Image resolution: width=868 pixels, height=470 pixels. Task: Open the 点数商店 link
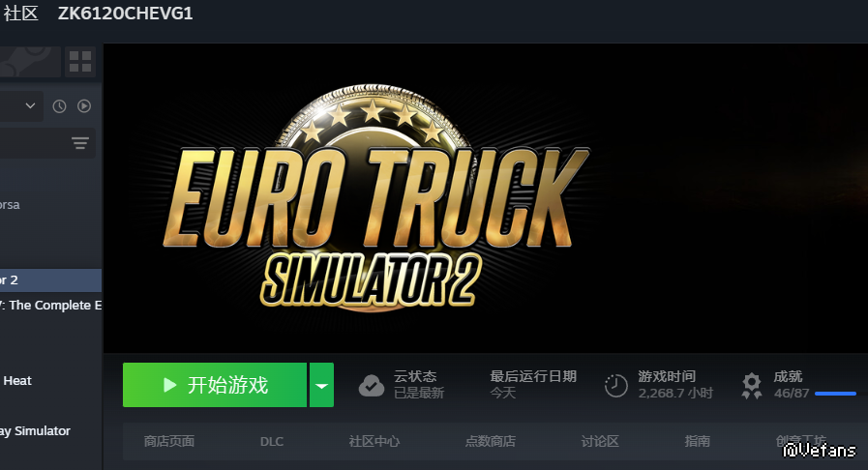[491, 441]
